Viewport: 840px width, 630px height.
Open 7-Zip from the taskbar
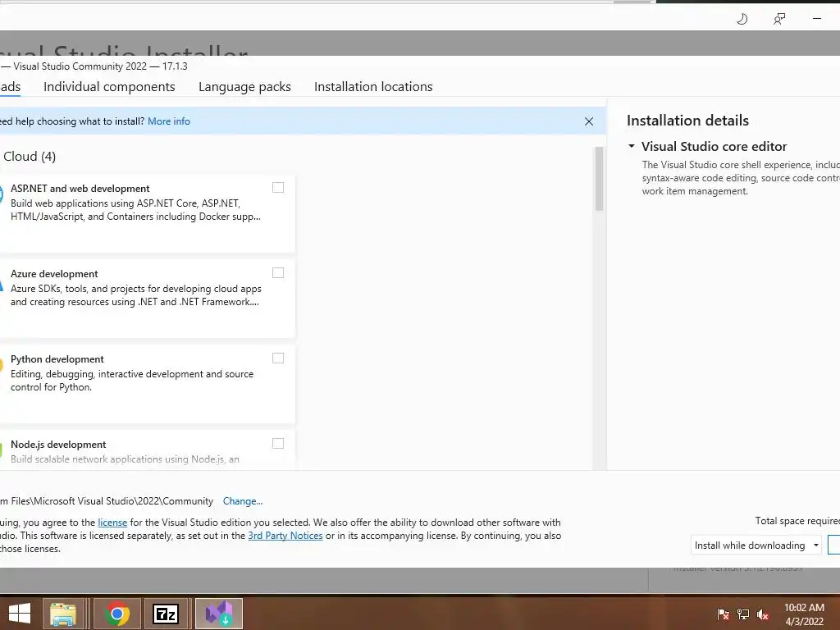pyautogui.click(x=166, y=614)
